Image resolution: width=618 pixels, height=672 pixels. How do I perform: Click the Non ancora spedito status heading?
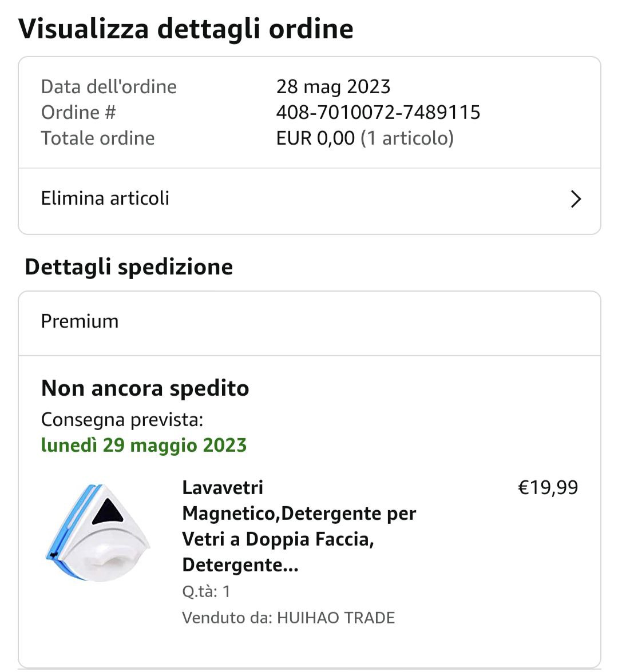145,388
